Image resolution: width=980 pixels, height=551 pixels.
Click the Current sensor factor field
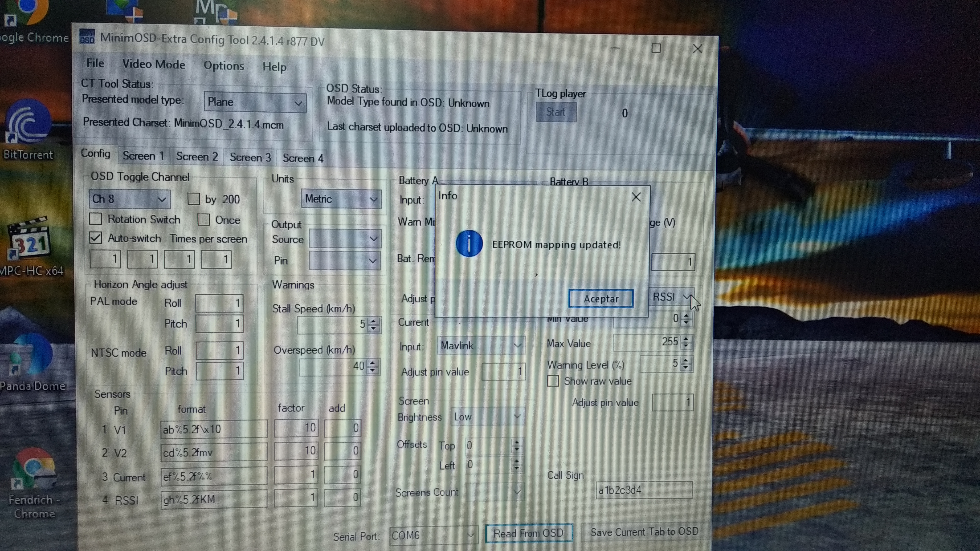(296, 474)
